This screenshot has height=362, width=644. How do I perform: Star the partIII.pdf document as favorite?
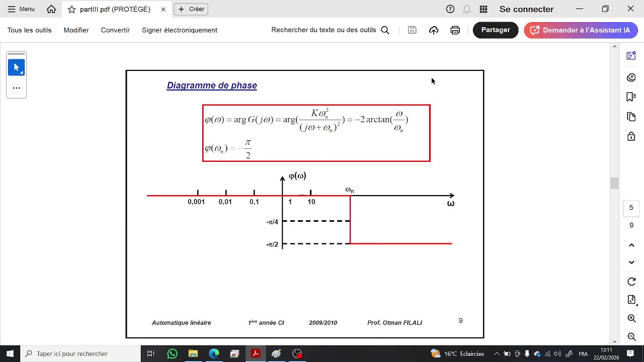(71, 10)
